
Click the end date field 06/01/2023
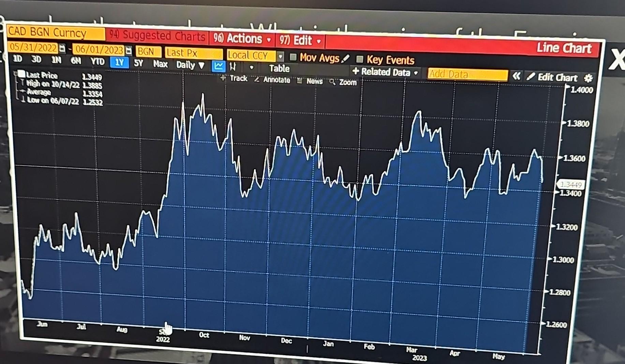(x=99, y=50)
